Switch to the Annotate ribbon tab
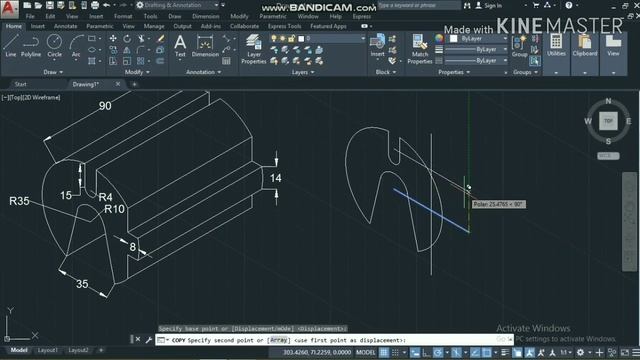640x360 pixels. tap(65, 26)
